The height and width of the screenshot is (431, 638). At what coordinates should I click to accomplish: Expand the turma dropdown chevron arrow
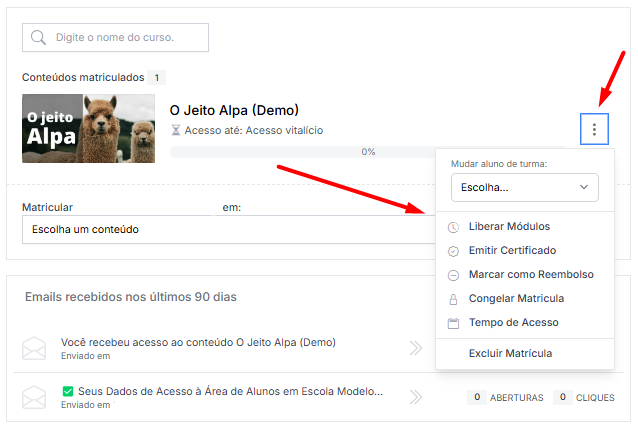(584, 187)
